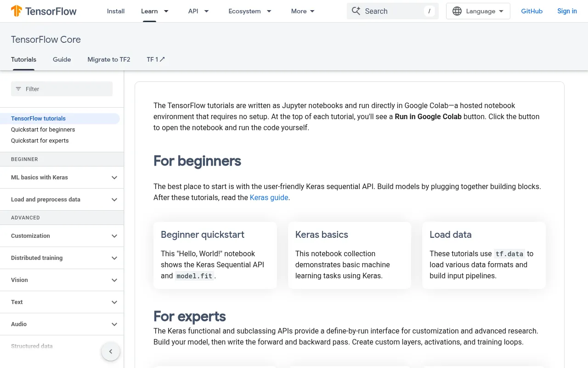Click the filter list icon

coord(18,89)
